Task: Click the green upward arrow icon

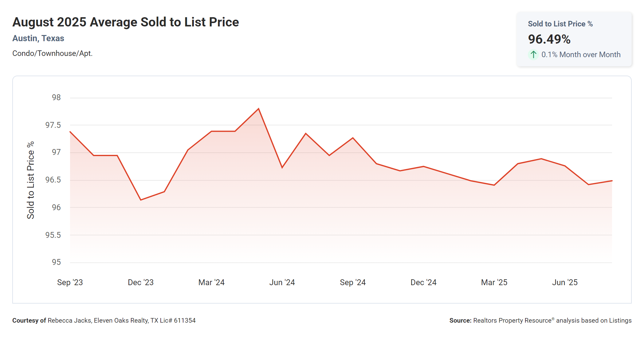Action: [533, 55]
